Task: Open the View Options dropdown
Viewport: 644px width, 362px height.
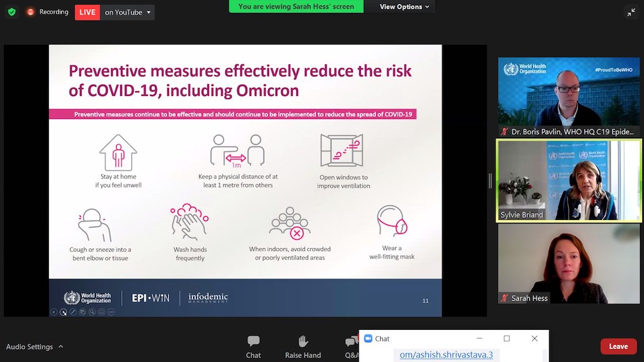Action: coord(404,6)
